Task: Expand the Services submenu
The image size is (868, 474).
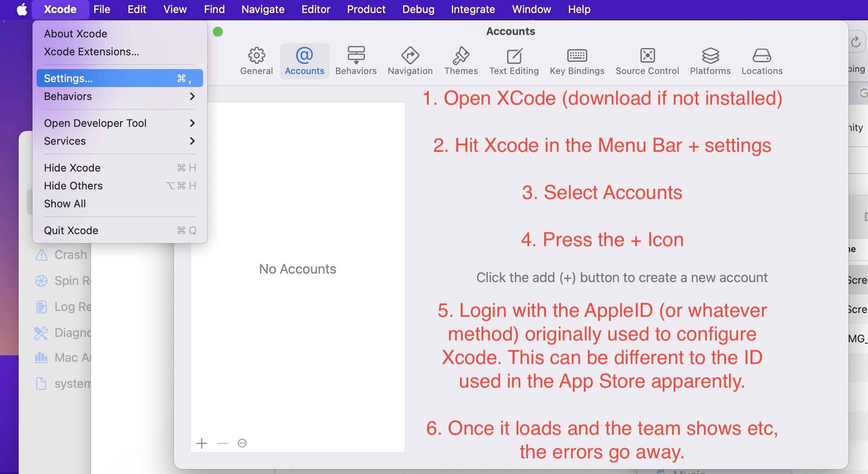Action: [x=119, y=141]
